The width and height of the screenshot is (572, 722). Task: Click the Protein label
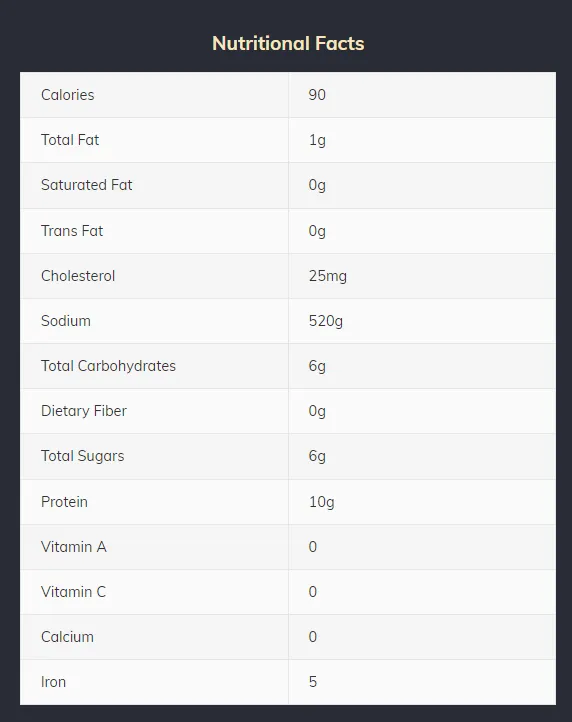64,502
